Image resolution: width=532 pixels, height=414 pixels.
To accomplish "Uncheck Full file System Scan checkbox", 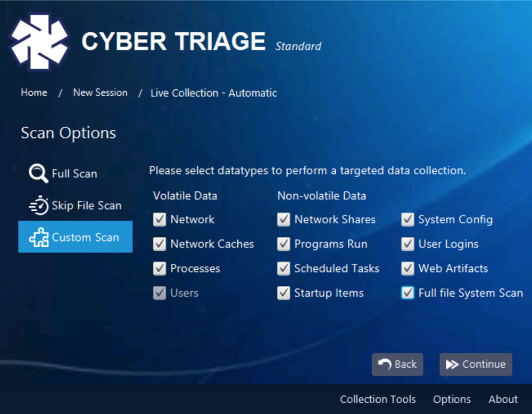I will click(x=408, y=293).
